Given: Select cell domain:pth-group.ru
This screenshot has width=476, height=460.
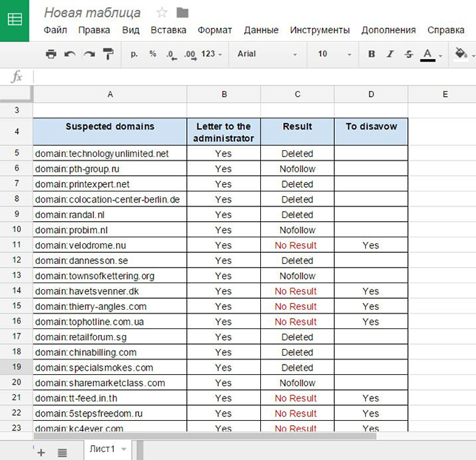Looking at the screenshot, I should [110, 169].
